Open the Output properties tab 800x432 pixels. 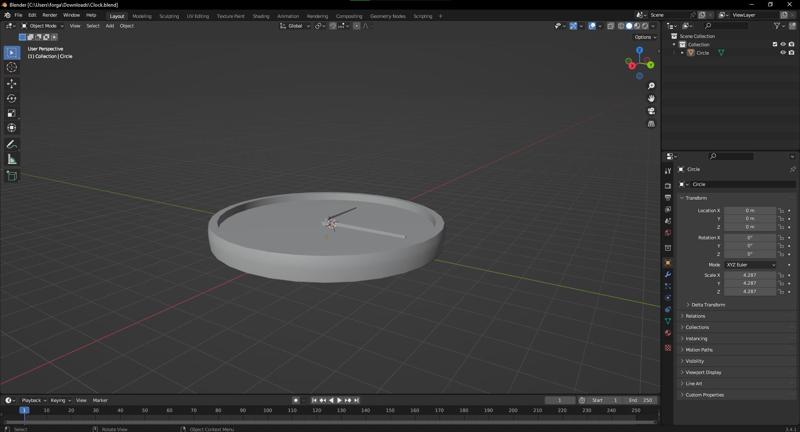pos(668,197)
